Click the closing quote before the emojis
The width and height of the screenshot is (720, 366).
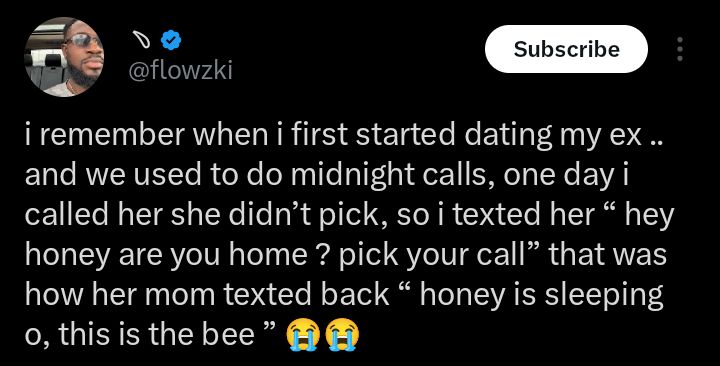pyautogui.click(x=270, y=328)
